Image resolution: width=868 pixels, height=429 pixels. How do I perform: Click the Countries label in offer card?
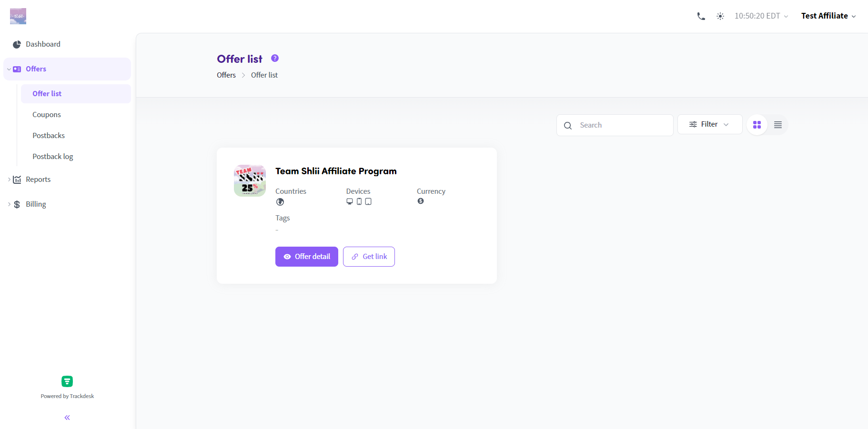(x=291, y=191)
